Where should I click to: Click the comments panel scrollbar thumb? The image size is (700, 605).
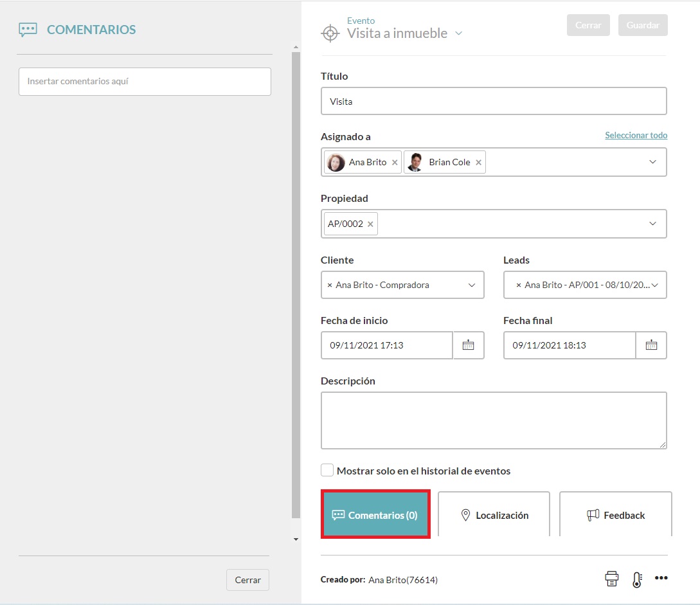296,285
